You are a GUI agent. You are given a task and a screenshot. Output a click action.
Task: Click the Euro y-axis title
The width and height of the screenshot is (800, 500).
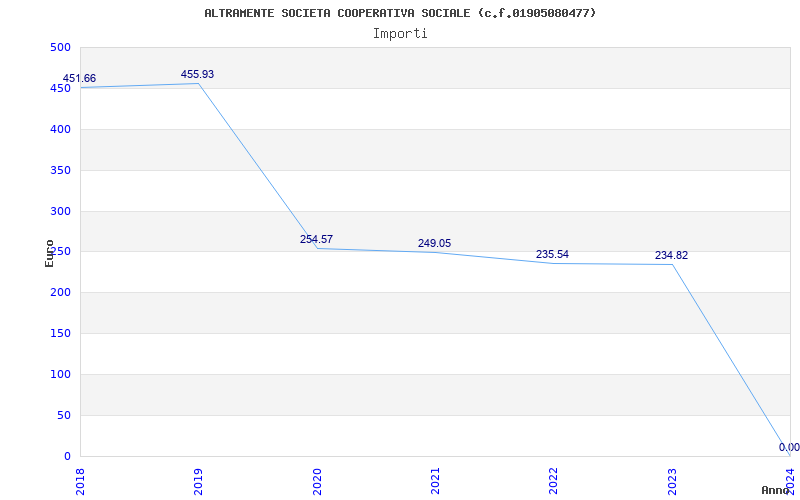pos(49,254)
